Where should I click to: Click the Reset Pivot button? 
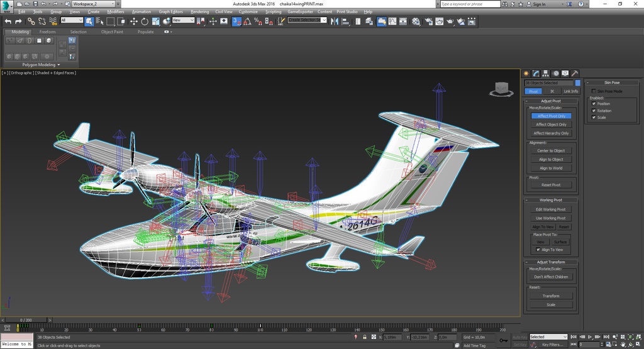pyautogui.click(x=551, y=185)
